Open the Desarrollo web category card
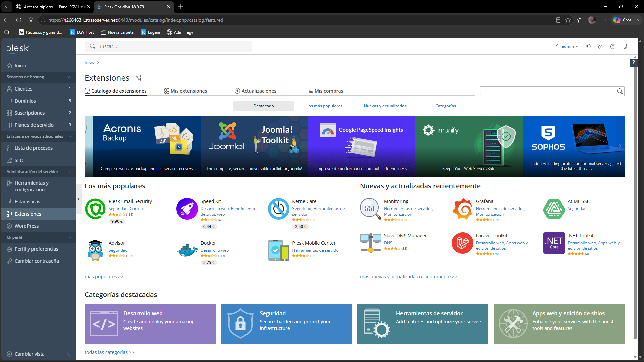 pyautogui.click(x=150, y=324)
